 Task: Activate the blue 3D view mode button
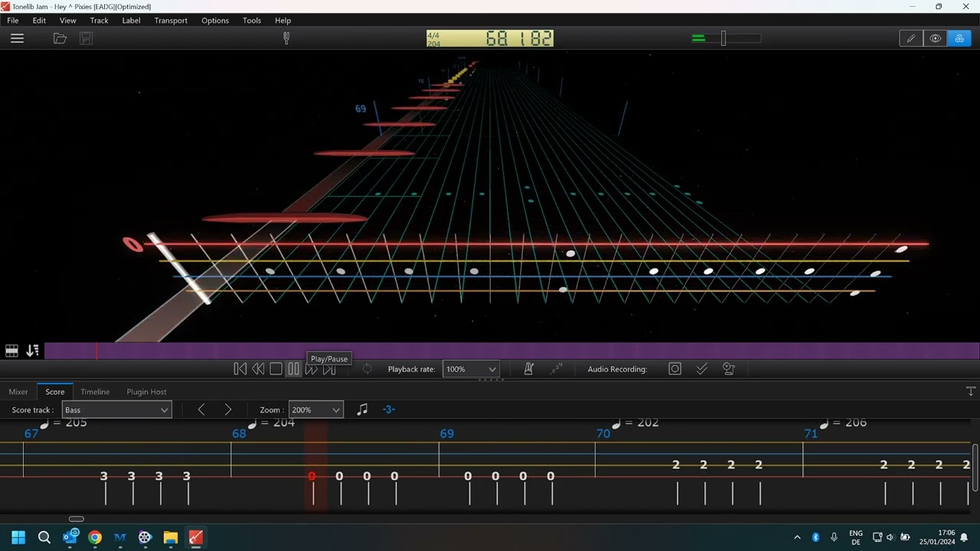click(x=959, y=38)
